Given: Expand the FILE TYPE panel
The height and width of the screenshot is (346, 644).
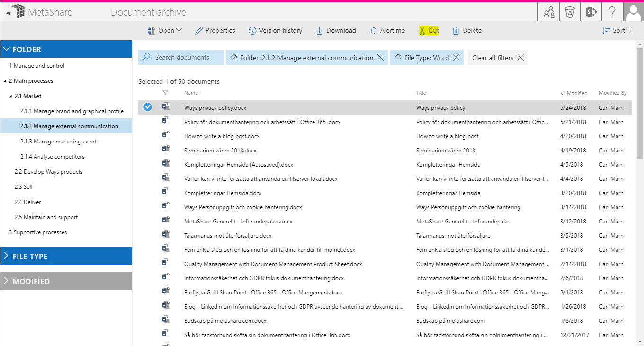Looking at the screenshot, I should click(x=66, y=256).
